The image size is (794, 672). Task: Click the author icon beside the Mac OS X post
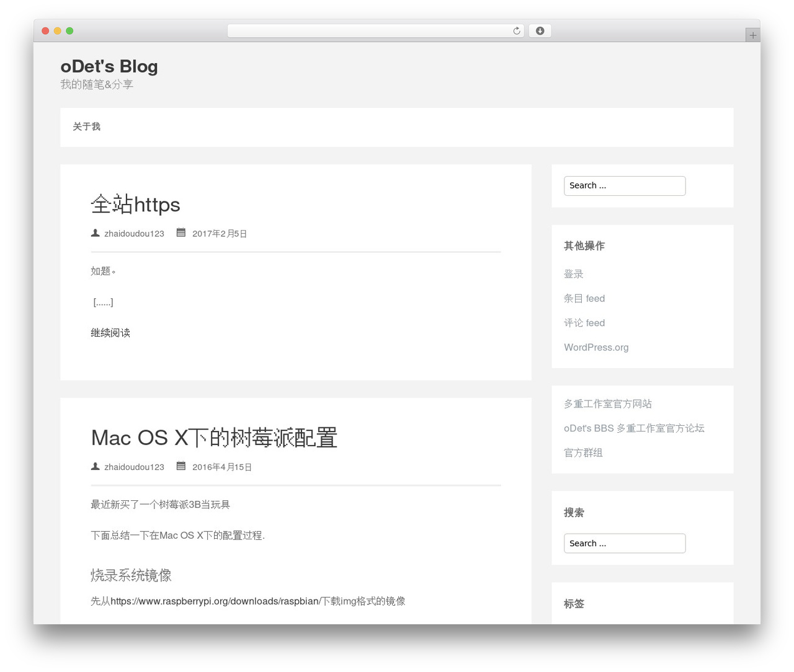[96, 466]
